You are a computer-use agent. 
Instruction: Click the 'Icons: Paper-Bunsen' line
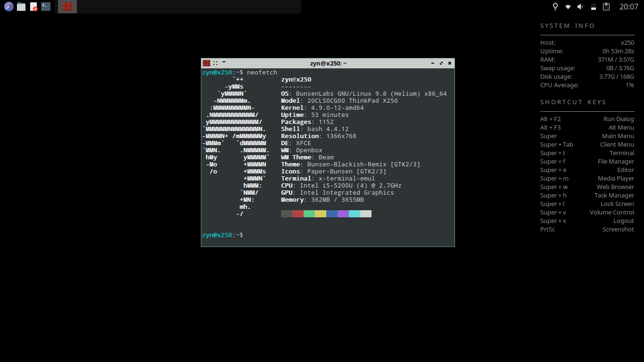[334, 172]
